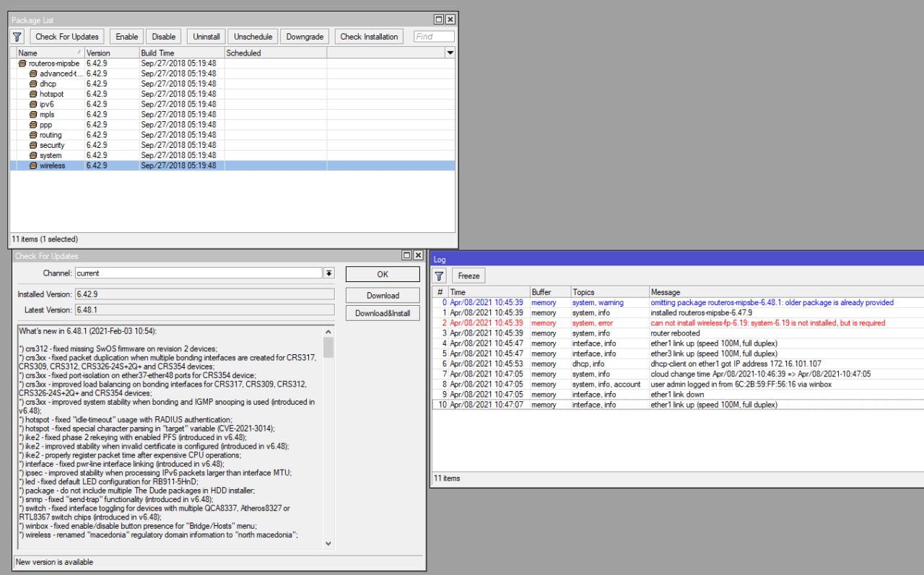
Task: Select the routeros-mipsbe package icon
Action: tap(22, 63)
